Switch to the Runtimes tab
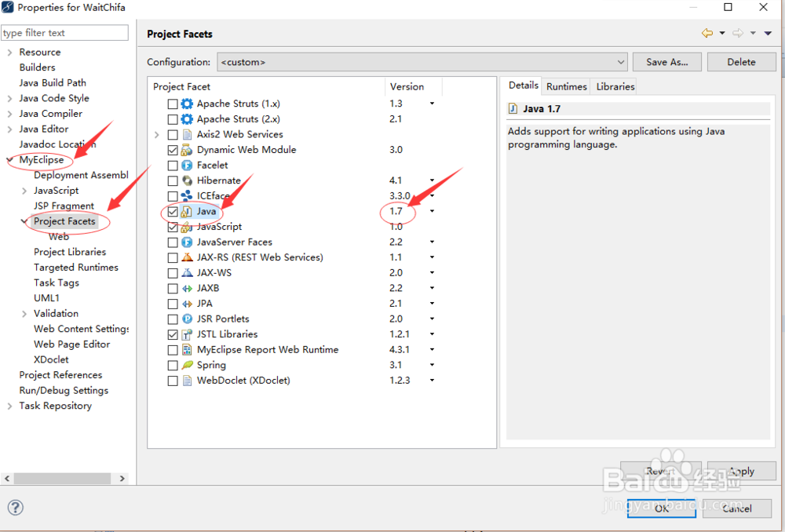Viewport: 785px width, 532px height. coord(566,86)
